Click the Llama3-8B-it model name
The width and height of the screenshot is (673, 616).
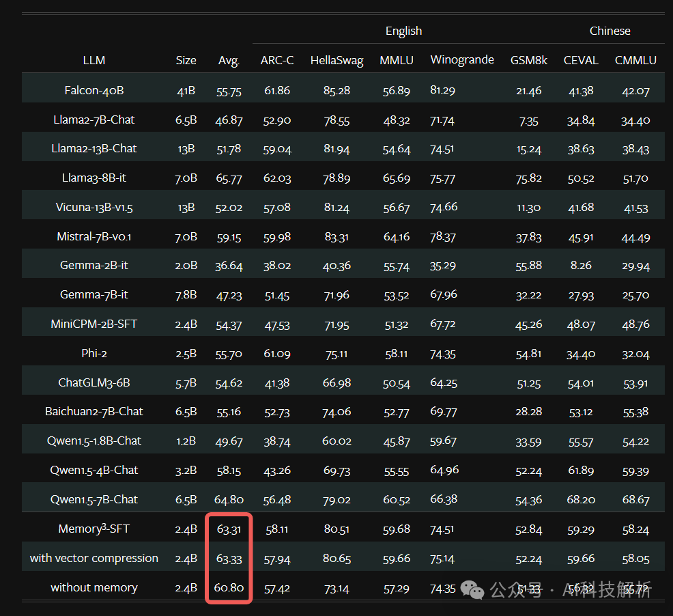[94, 178]
